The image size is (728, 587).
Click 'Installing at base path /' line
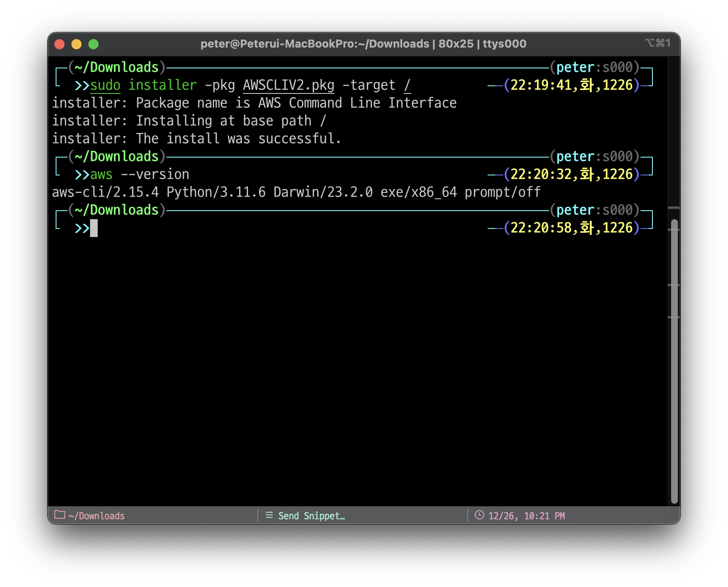tap(231, 121)
